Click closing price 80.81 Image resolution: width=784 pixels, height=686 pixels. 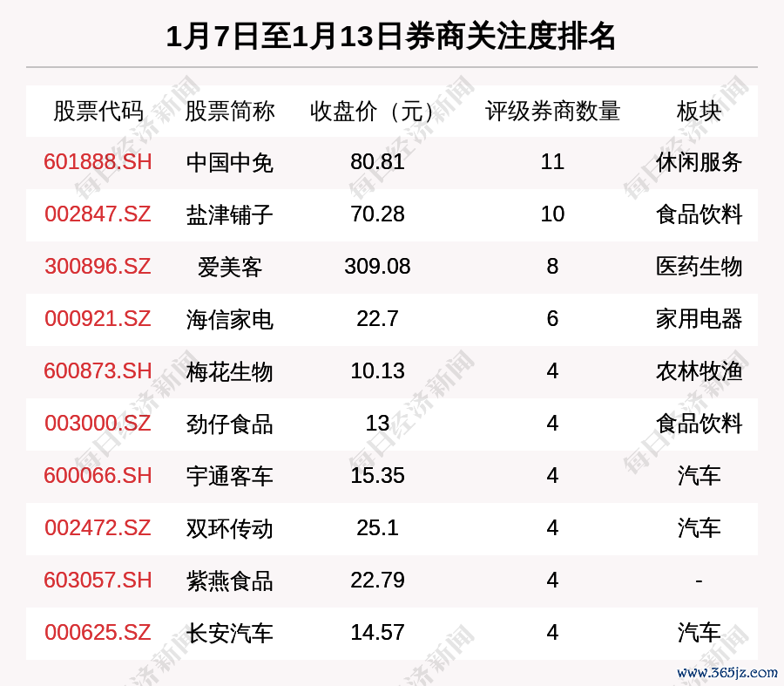[377, 162]
